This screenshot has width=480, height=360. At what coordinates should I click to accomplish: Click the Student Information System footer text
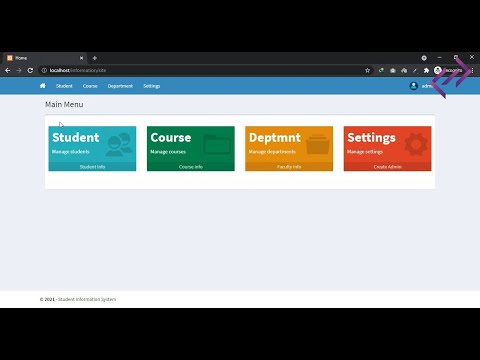click(x=87, y=299)
